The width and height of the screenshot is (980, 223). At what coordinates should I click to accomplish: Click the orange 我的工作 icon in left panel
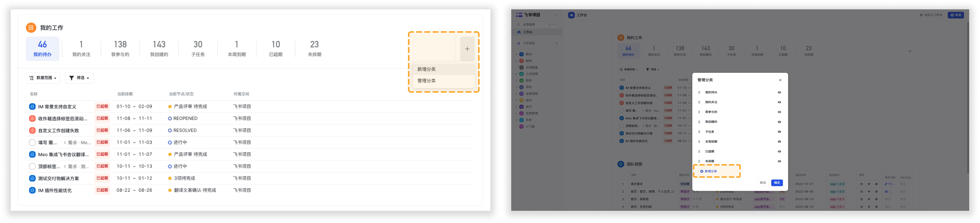[x=31, y=28]
